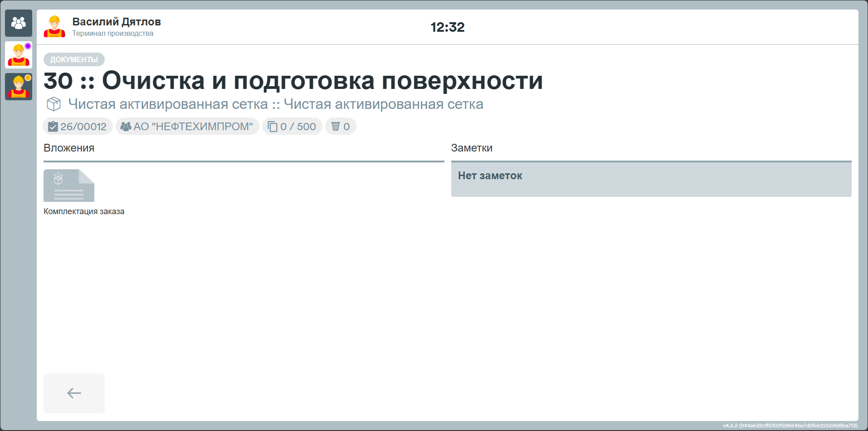Screen dimensions: 868x431
Task: Click the ДОКУМЕНТЫ tag
Action: (74, 59)
